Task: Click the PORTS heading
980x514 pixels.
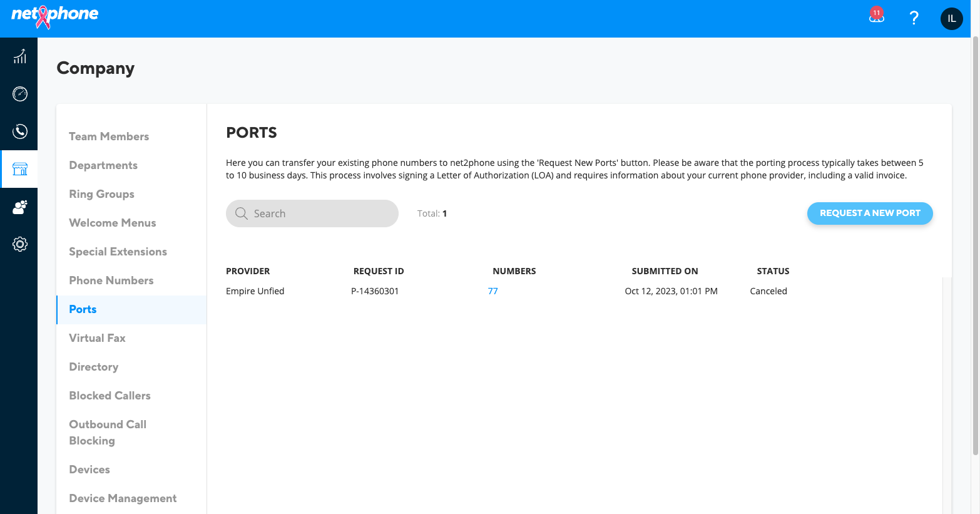Action: pyautogui.click(x=252, y=133)
